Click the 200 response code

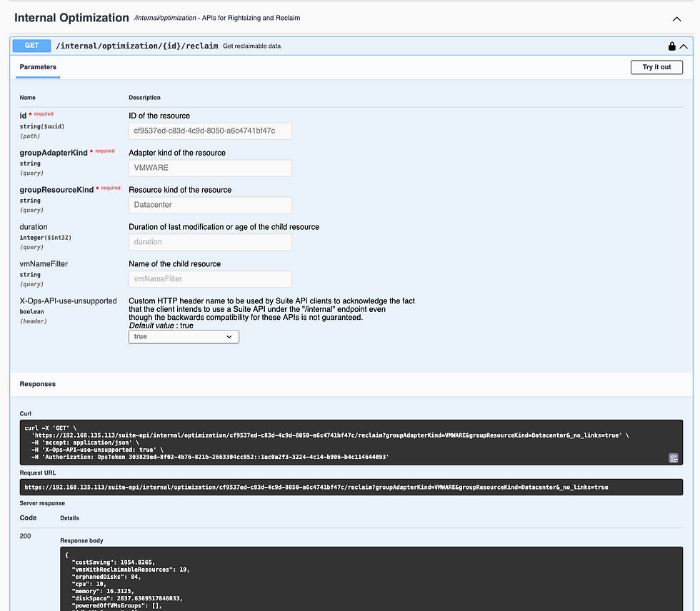(x=25, y=536)
